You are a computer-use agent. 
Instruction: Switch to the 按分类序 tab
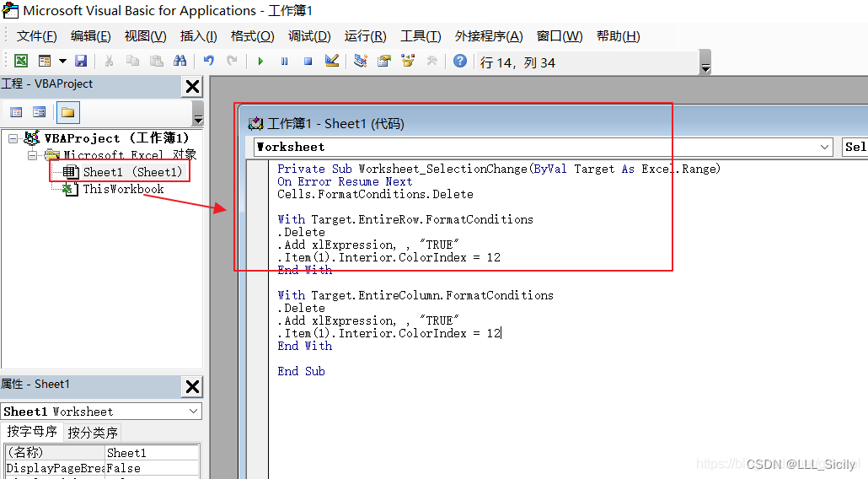[x=93, y=433]
